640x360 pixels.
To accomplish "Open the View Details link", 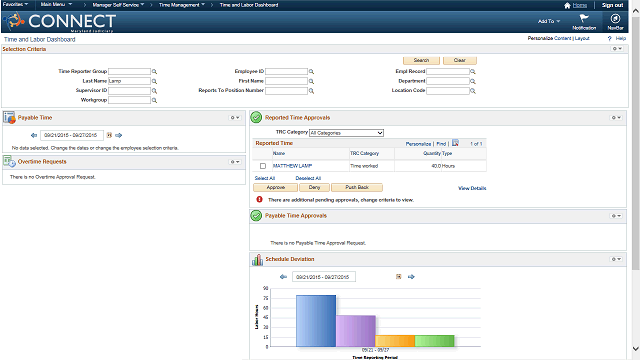I will click(x=472, y=188).
